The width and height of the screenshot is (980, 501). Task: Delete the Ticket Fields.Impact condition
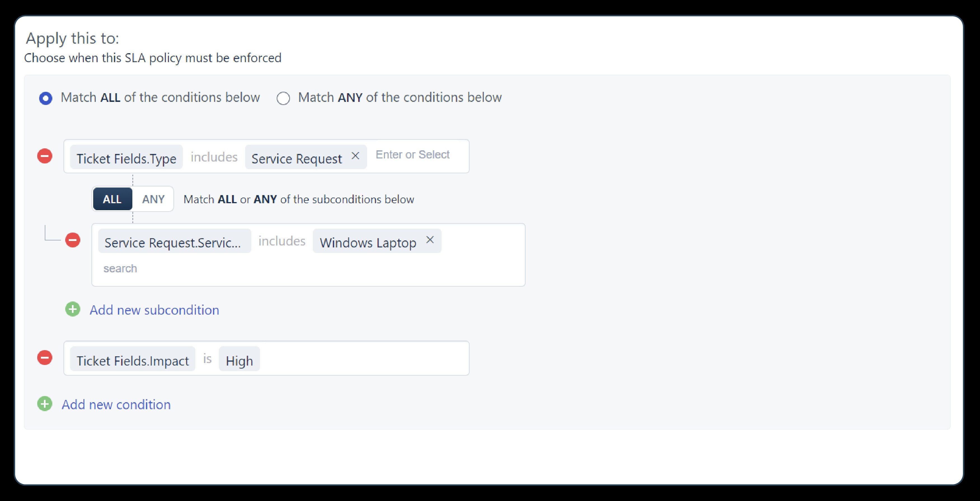[x=44, y=358]
